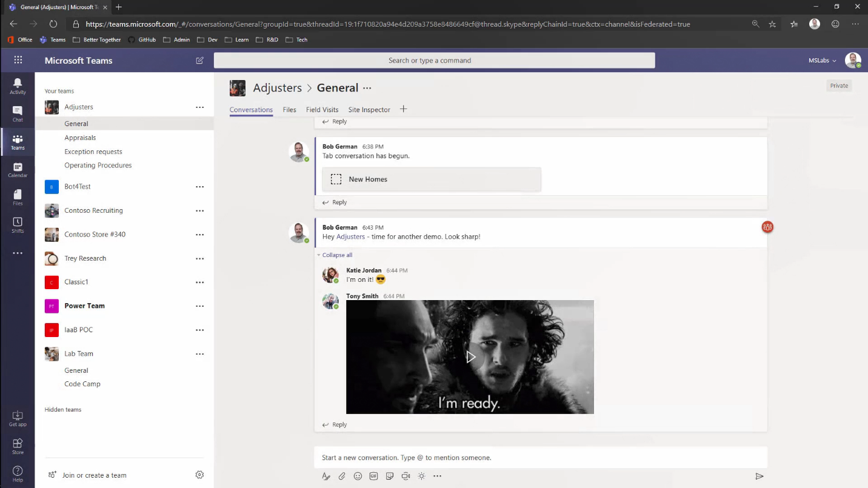Click the Start a new conversation box
Viewport: 868px width, 488px height.
[x=541, y=458]
